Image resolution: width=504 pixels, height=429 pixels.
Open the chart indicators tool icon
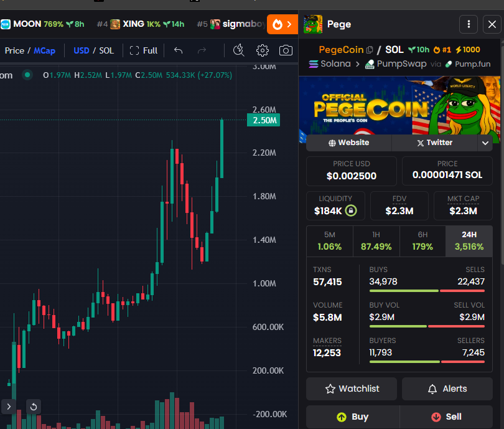click(238, 50)
